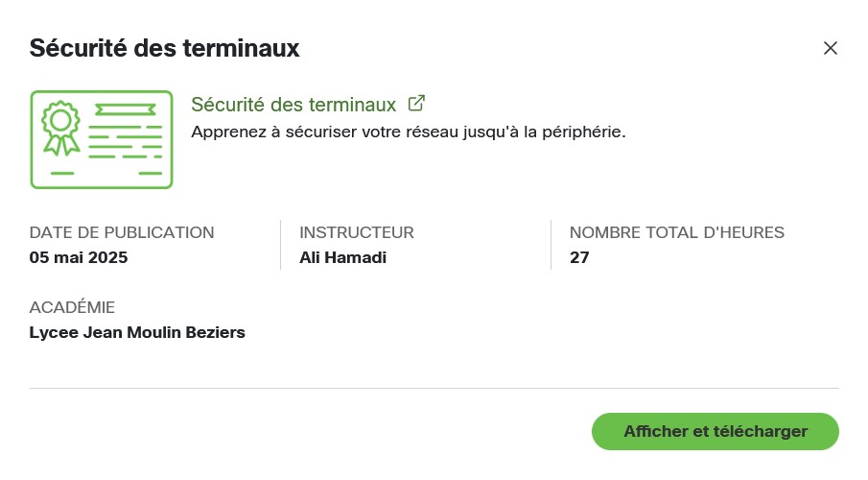Click the ACADÉMIE label
The image size is (868, 480).
click(x=72, y=307)
